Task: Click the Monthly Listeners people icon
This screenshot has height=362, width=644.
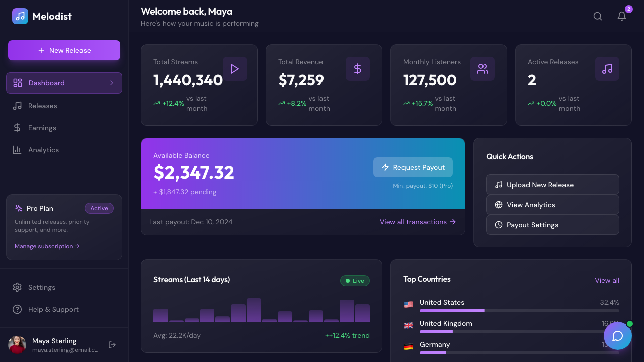Action: [482, 69]
